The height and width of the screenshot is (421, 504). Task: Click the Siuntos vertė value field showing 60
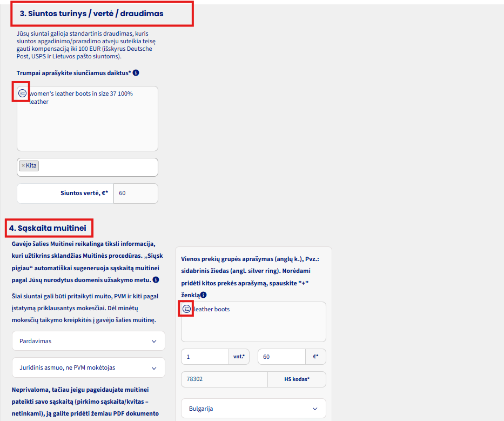(x=136, y=193)
